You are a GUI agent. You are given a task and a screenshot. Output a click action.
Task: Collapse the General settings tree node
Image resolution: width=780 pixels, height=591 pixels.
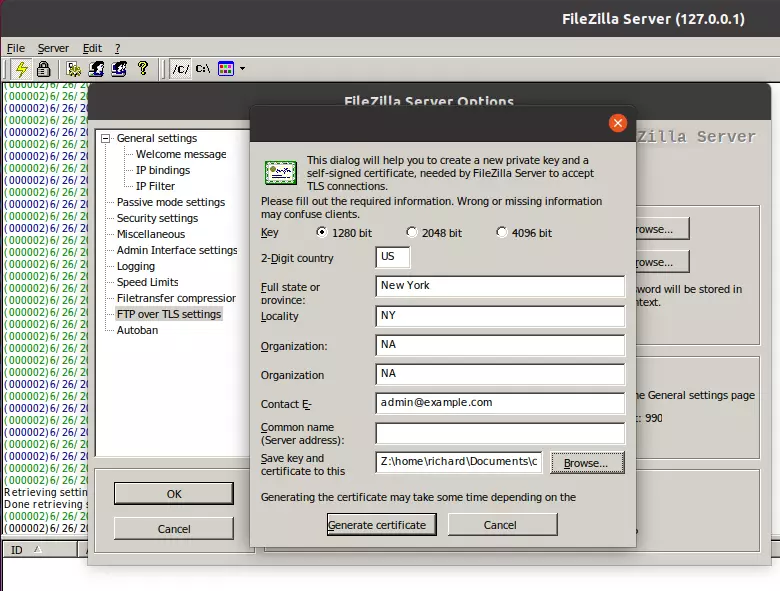[105, 138]
